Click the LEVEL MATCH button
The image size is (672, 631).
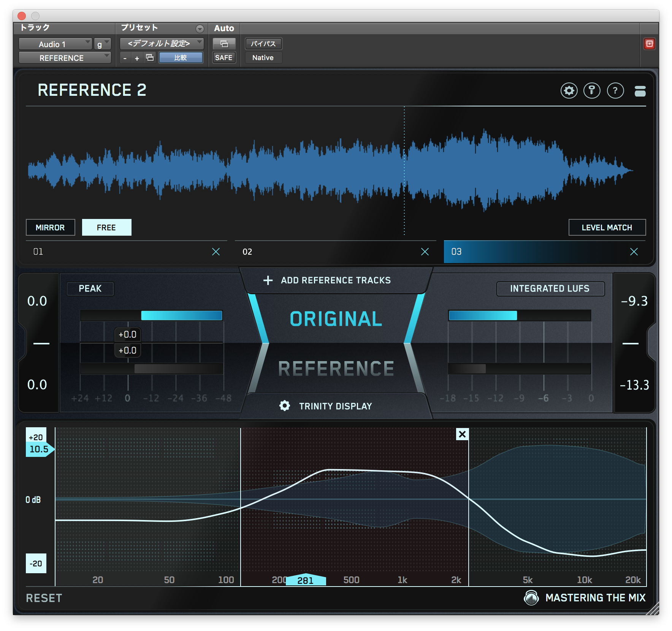click(x=607, y=227)
